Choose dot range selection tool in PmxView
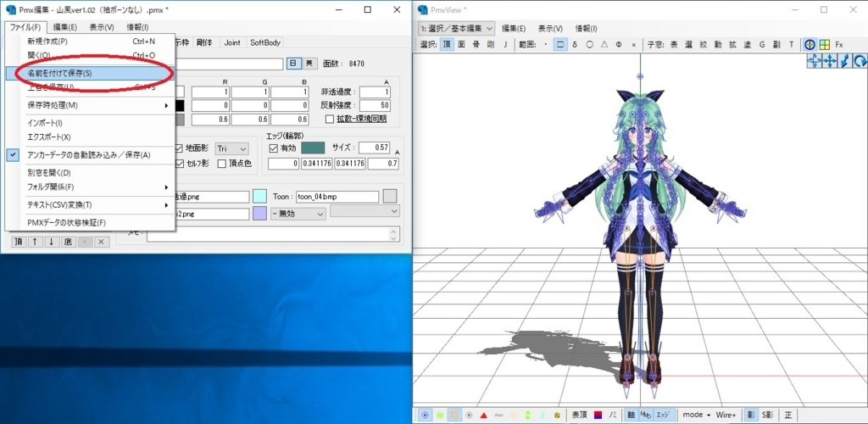Screen dimensions: 868x424 [546, 45]
